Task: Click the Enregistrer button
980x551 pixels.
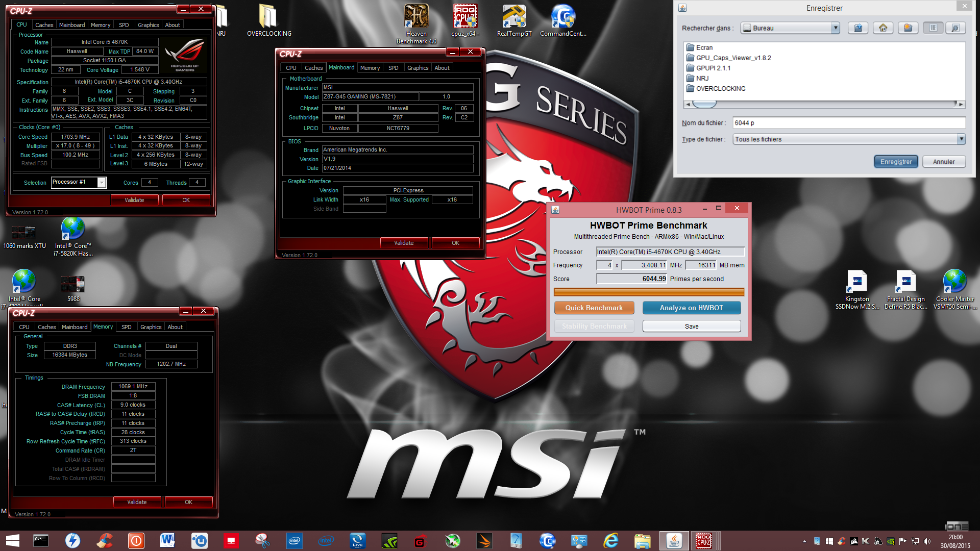Action: pyautogui.click(x=896, y=162)
